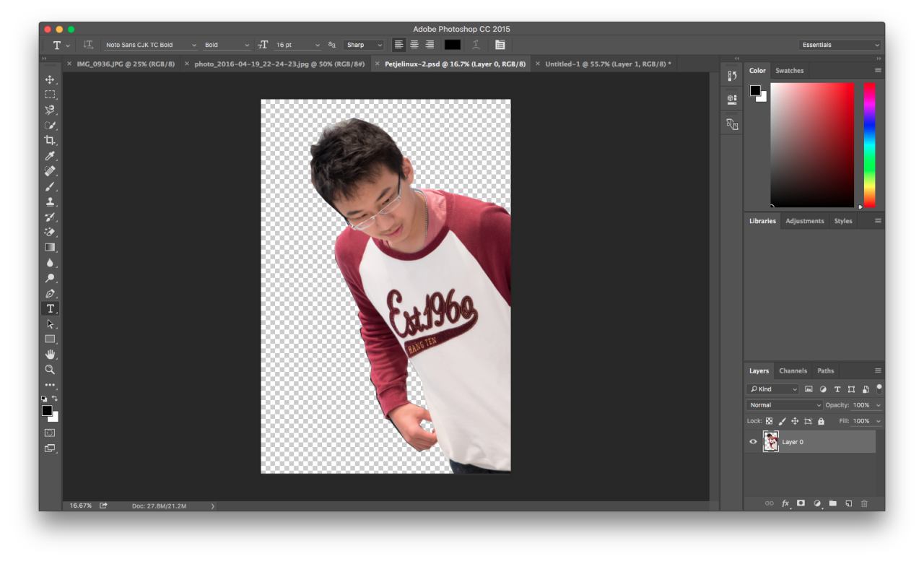Screen dimensions: 924x564
Task: Delete the selected layer
Action: [x=864, y=503]
